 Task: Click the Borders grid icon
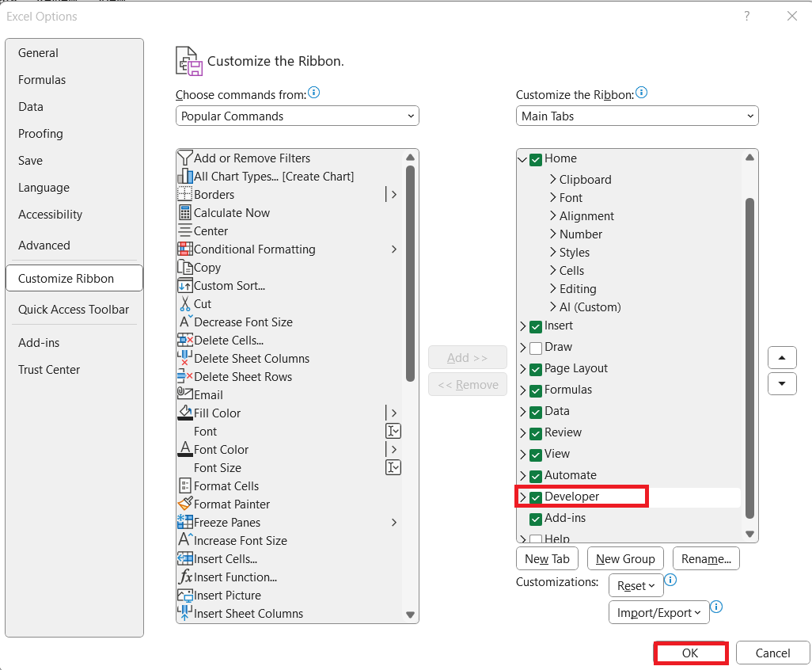pyautogui.click(x=185, y=194)
